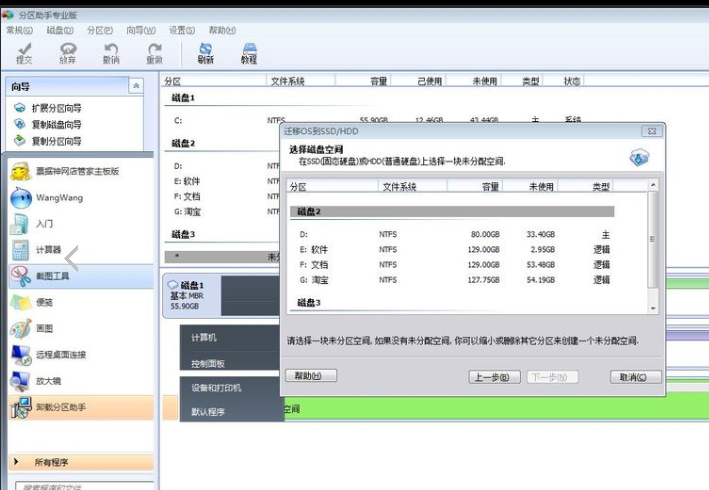
Task: Click the 放弃 (Discard) toolbar icon
Action: click(x=67, y=52)
